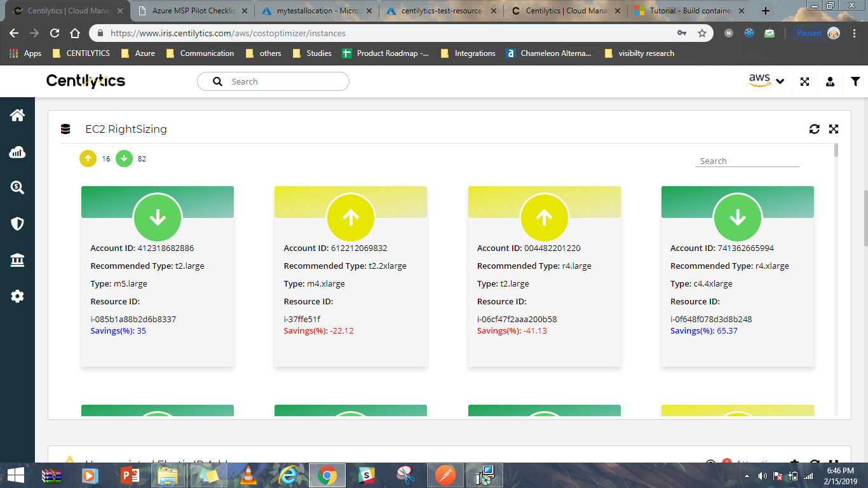Open VLC media player from taskbar

click(x=249, y=475)
